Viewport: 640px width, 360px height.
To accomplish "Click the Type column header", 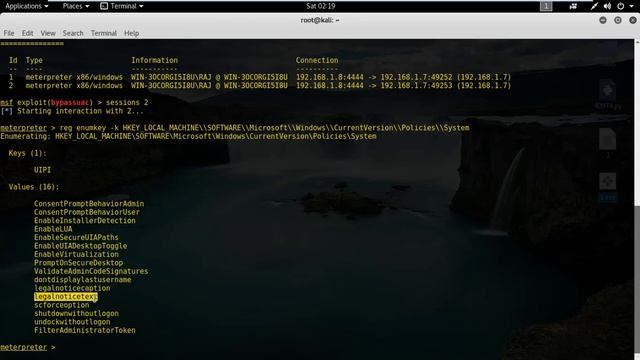I will (x=34, y=60).
